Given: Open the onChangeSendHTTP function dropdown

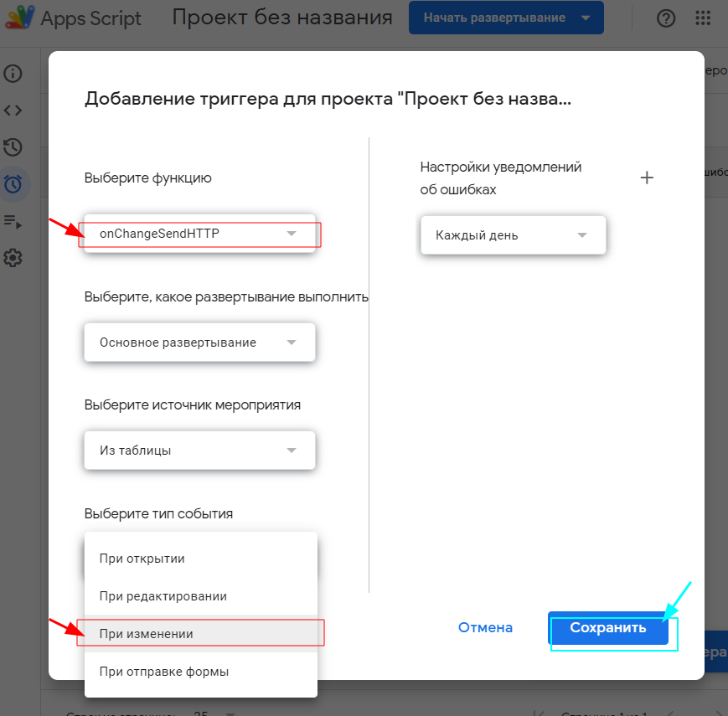Looking at the screenshot, I should [x=199, y=233].
